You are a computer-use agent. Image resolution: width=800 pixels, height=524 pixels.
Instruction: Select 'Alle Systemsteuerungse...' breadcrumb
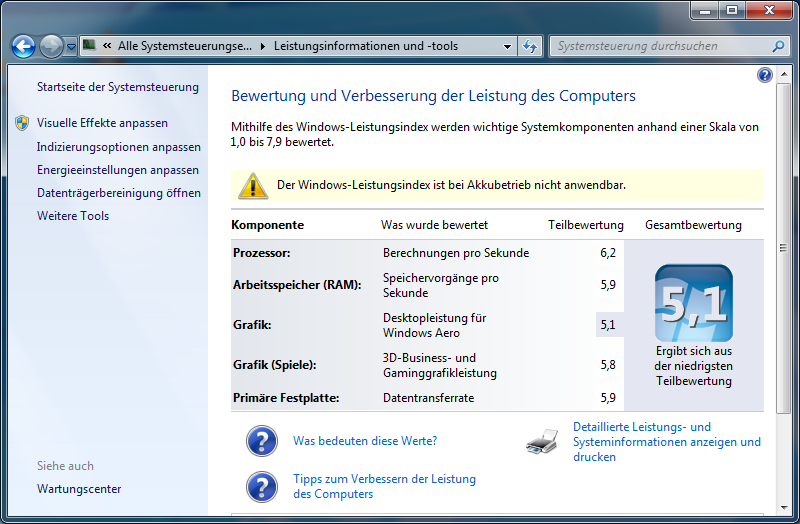point(185,46)
